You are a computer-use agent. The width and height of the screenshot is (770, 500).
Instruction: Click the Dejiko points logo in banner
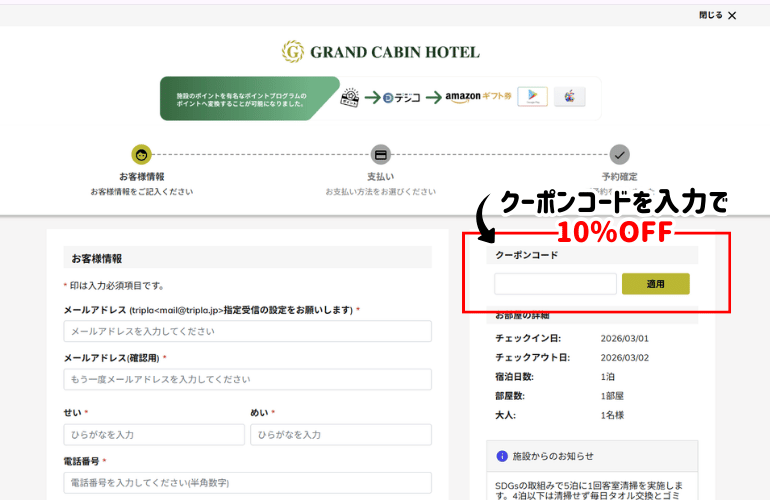point(403,98)
